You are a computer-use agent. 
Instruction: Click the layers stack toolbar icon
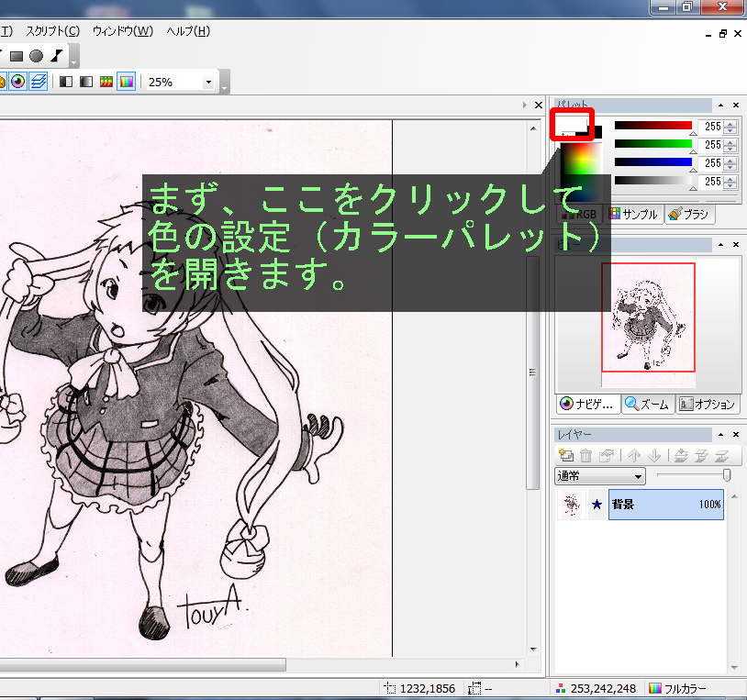pyautogui.click(x=38, y=82)
